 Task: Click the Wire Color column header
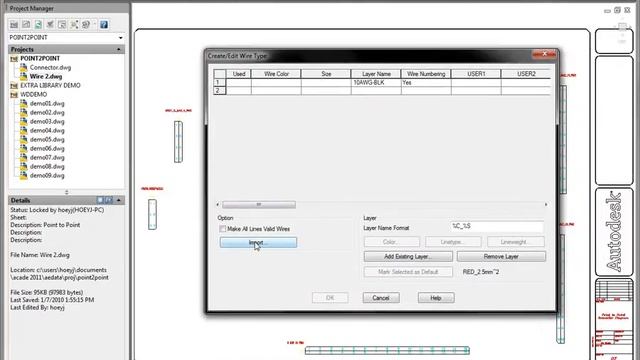click(276, 74)
